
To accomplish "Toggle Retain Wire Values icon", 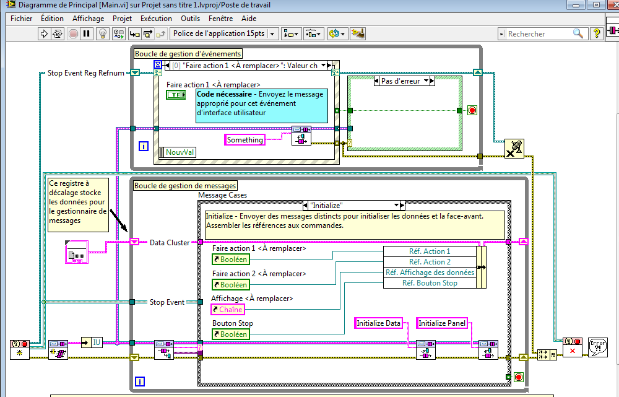I will click(x=118, y=34).
